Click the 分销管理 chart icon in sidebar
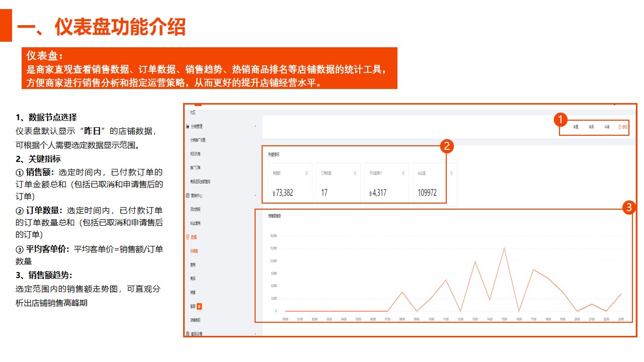Image resolution: width=644 pixels, height=362 pixels. [188, 126]
